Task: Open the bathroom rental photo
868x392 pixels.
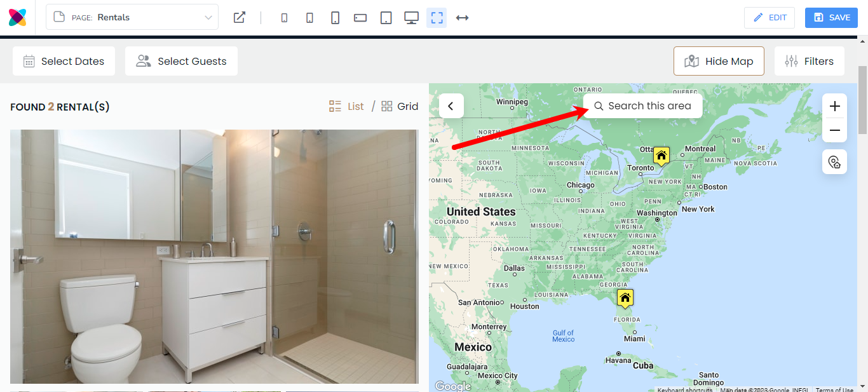Action: (x=214, y=257)
